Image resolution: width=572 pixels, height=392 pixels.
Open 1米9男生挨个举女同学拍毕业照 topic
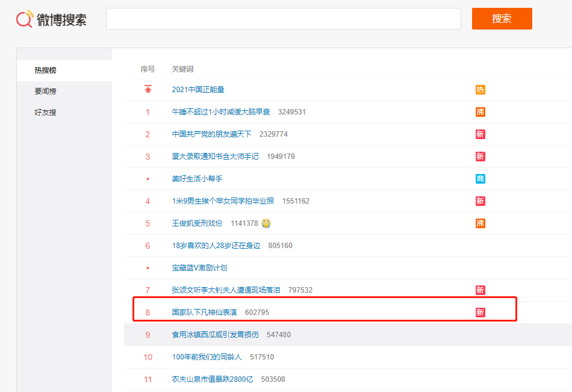point(223,201)
